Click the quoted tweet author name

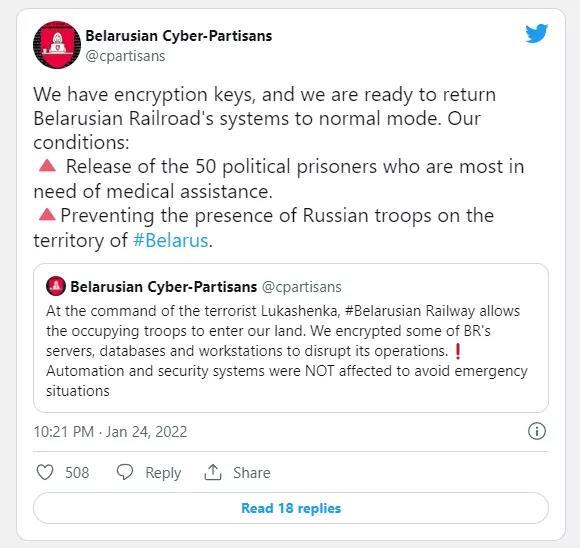point(163,287)
